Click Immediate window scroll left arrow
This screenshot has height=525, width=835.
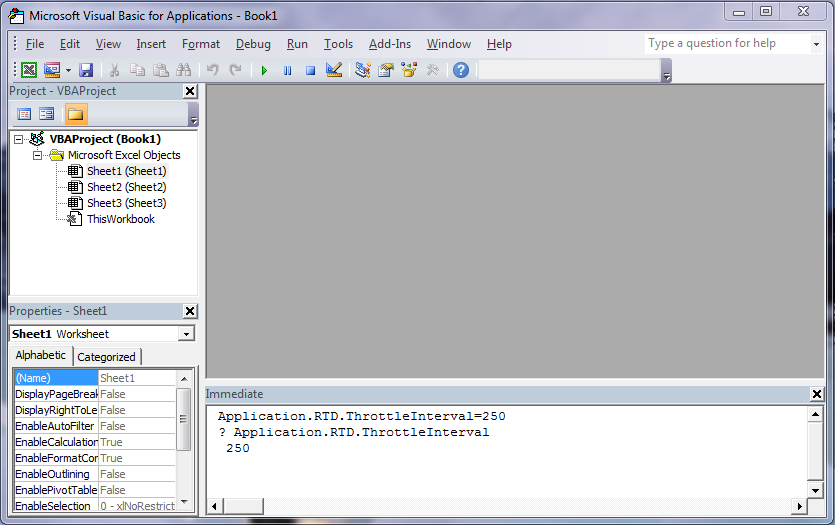(215, 506)
